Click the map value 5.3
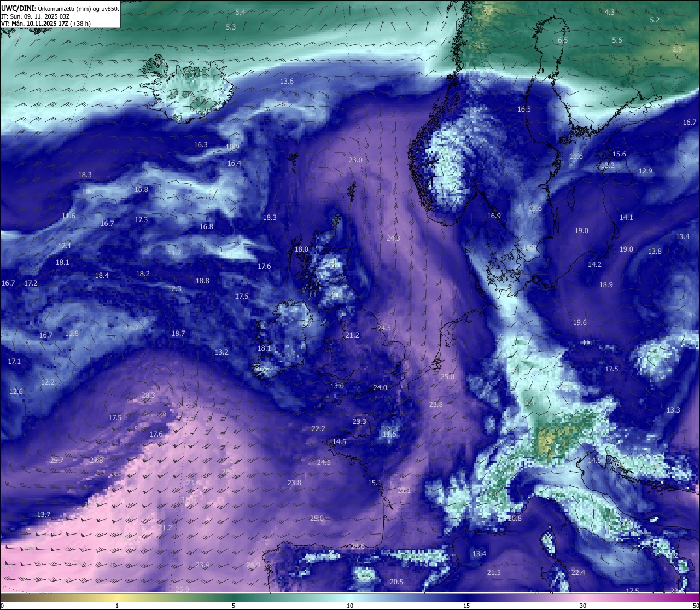The image size is (700, 610). (231, 27)
